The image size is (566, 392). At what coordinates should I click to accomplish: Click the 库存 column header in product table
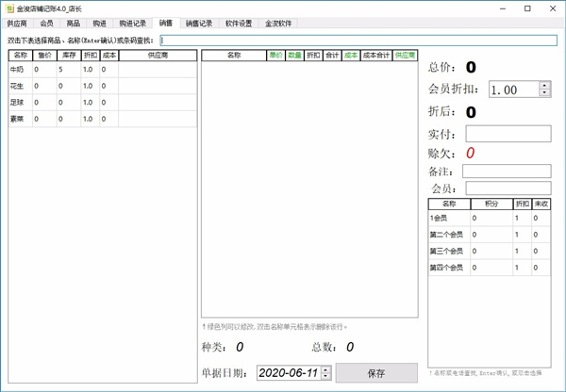tap(67, 56)
